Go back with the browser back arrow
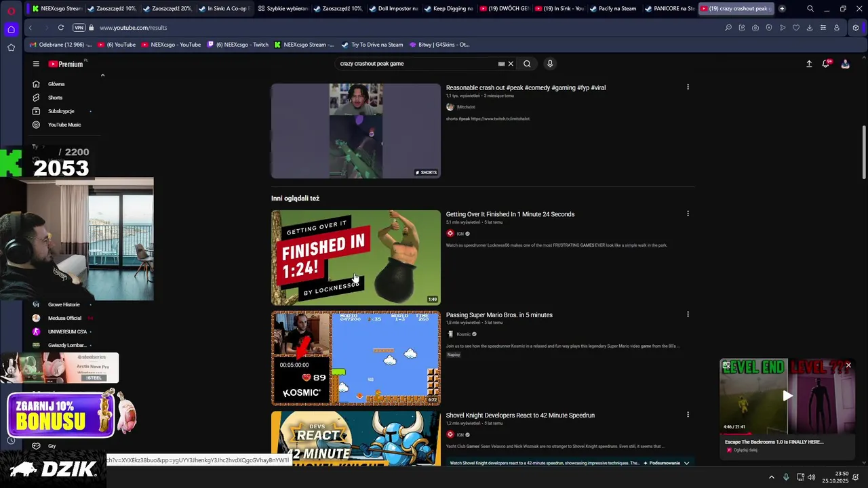 click(30, 28)
